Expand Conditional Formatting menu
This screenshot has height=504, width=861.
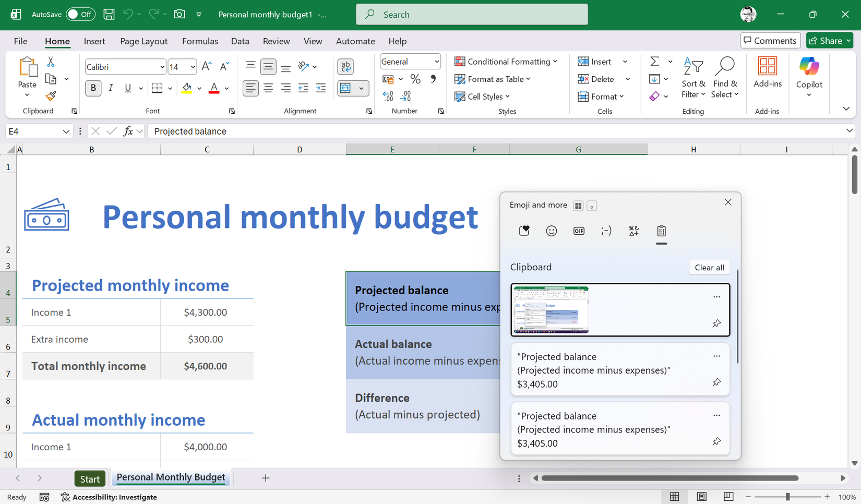[506, 62]
